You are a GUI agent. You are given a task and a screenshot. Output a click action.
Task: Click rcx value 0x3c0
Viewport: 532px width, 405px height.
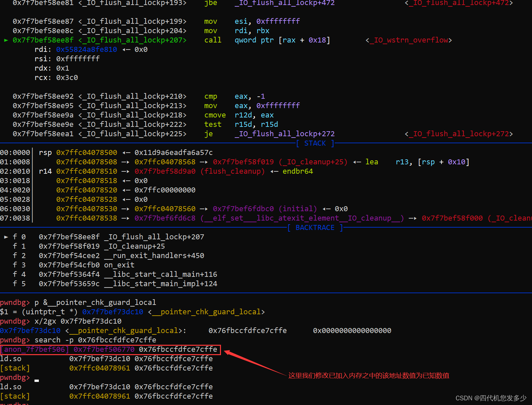[x=67, y=78]
